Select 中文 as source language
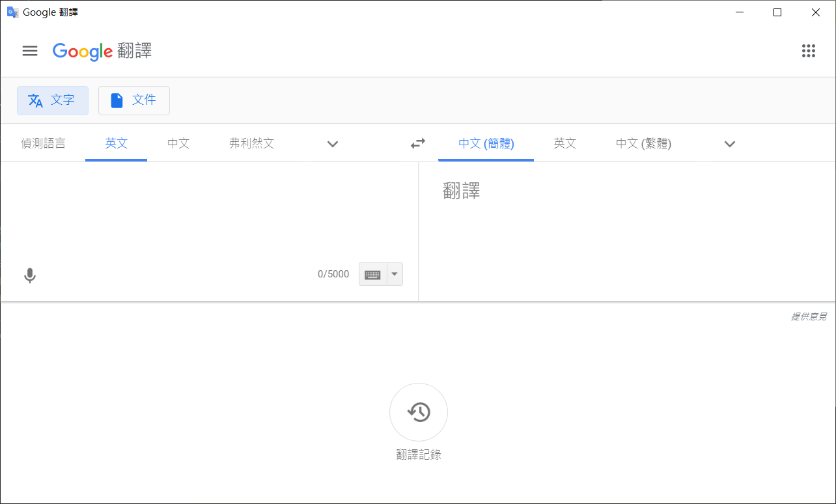 (178, 143)
